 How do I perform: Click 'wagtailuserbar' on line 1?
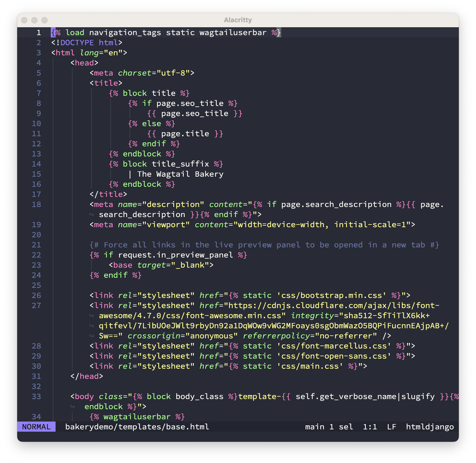233,33
